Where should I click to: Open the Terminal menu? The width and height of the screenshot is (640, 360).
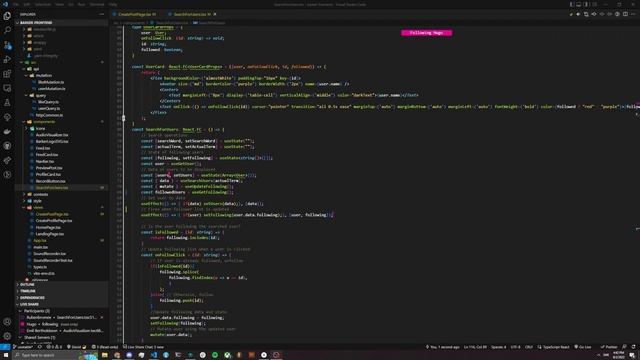pyautogui.click(x=97, y=4)
